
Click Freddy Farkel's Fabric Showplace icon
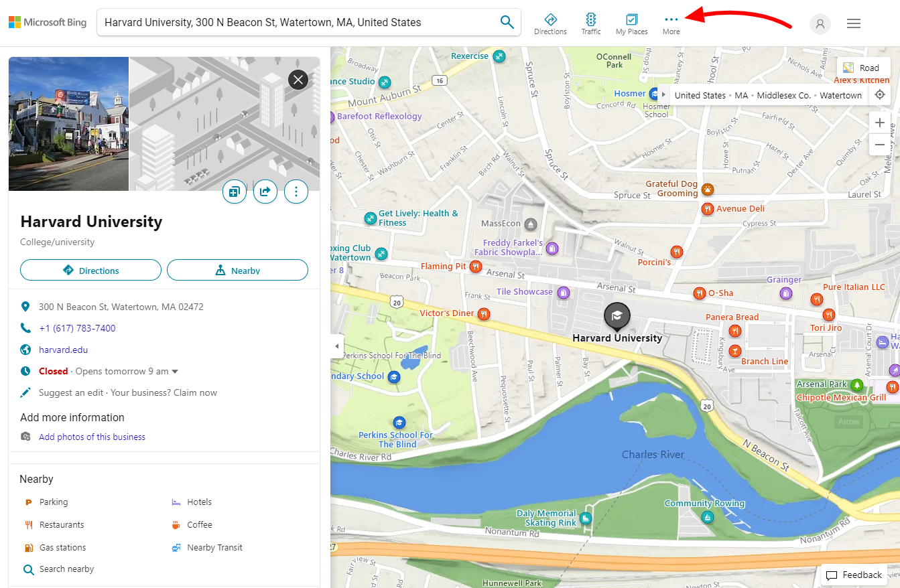pos(552,248)
